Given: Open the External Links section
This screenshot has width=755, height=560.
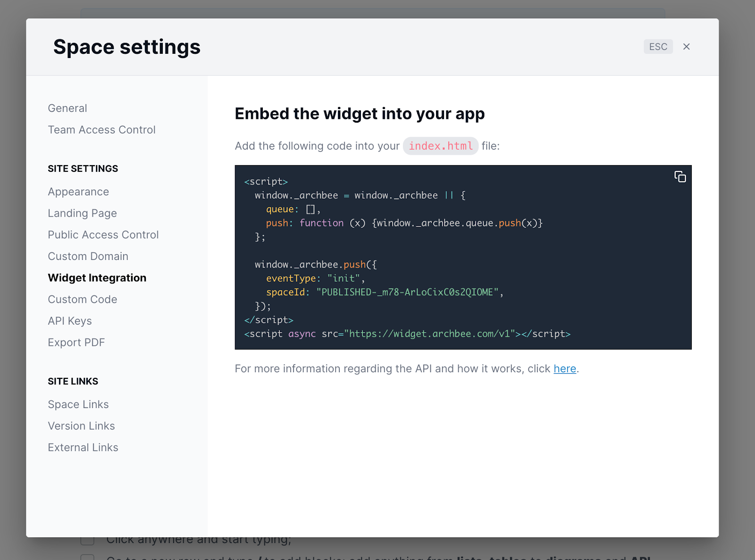Looking at the screenshot, I should click(83, 447).
